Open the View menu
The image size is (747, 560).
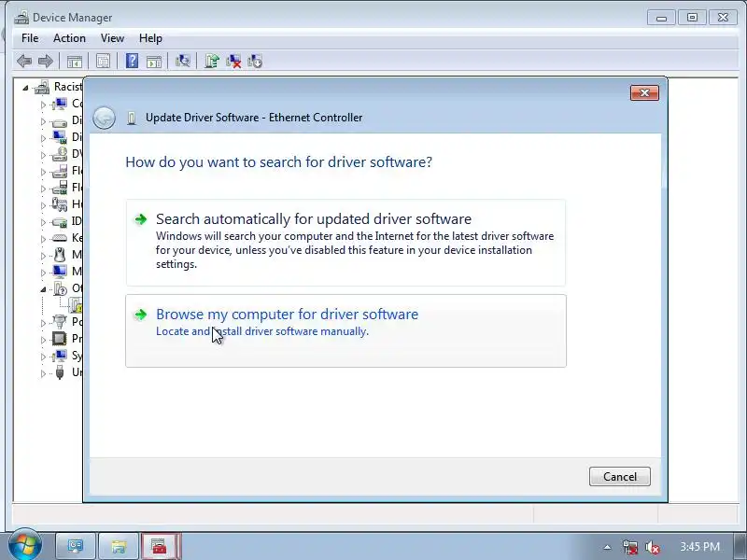(112, 38)
